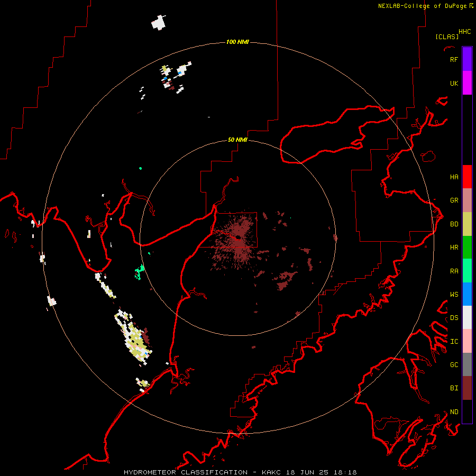
Task: Click the WS blue legend swatch
Action: pyautogui.click(x=467, y=294)
